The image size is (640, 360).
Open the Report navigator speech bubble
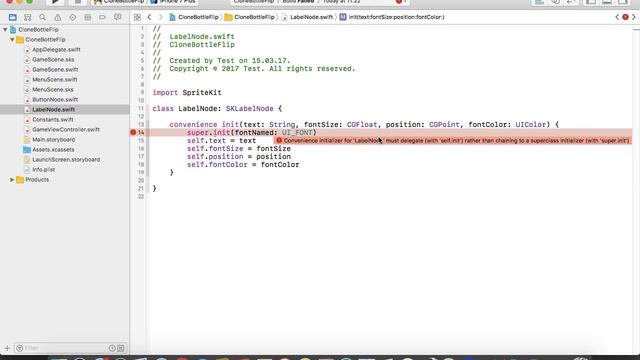(x=118, y=17)
